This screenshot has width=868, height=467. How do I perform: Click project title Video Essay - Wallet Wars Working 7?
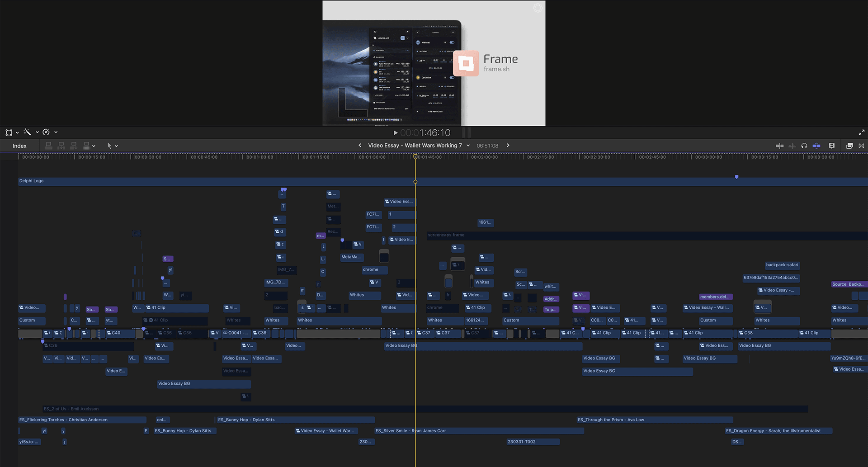click(x=415, y=146)
